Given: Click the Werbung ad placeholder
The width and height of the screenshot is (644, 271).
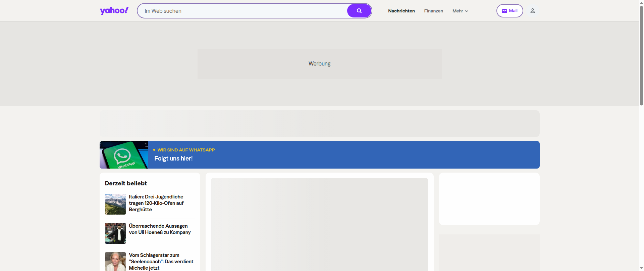Looking at the screenshot, I should (x=319, y=64).
